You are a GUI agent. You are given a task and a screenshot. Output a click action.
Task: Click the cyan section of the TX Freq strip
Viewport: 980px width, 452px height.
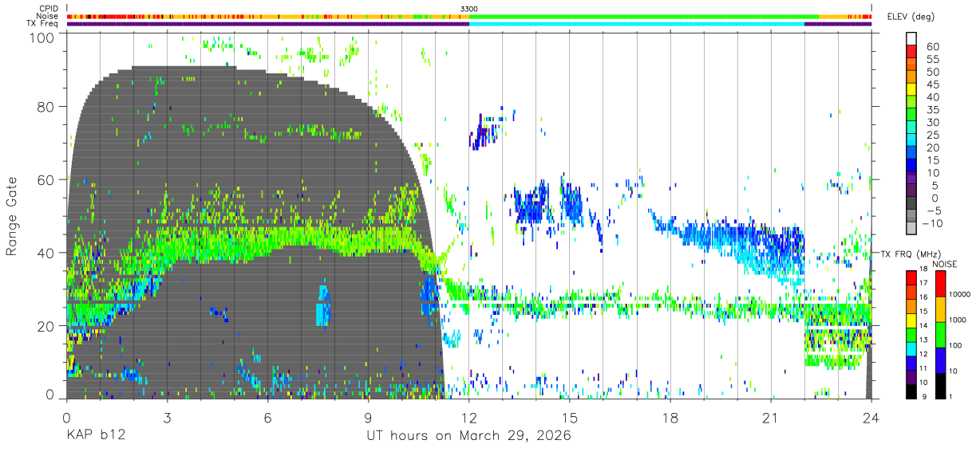coord(637,24)
